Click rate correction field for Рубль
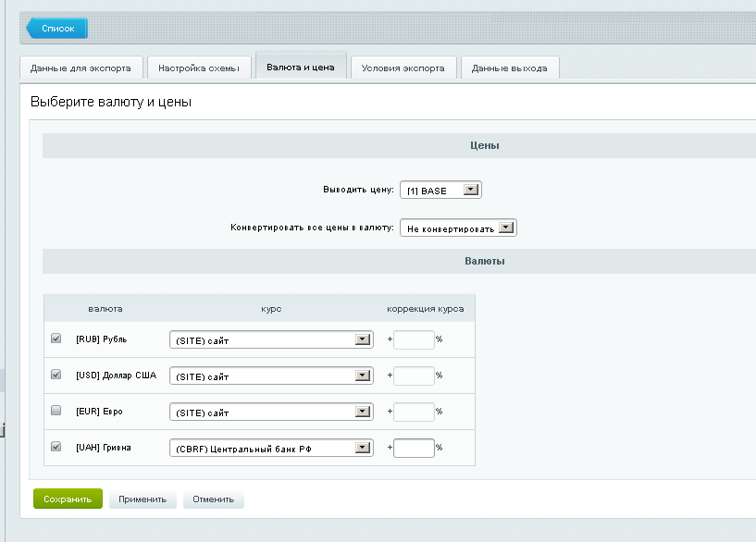The width and height of the screenshot is (756, 542). [414, 340]
